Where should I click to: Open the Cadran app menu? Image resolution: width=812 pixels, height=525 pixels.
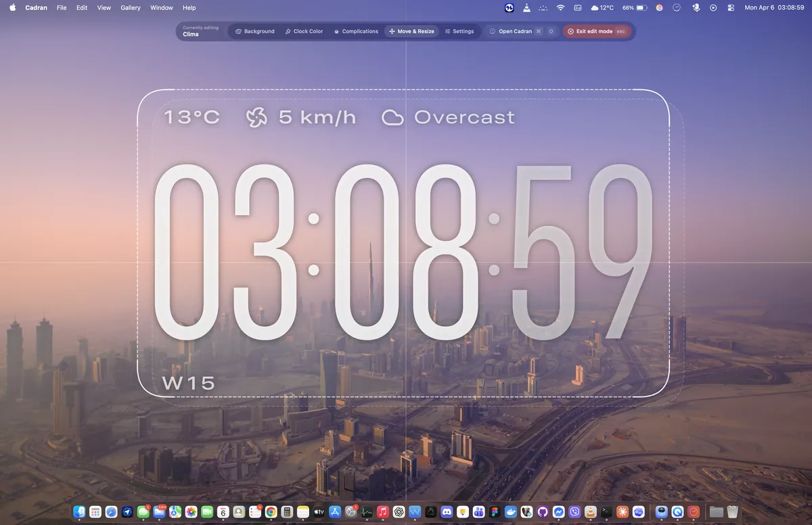coord(36,7)
